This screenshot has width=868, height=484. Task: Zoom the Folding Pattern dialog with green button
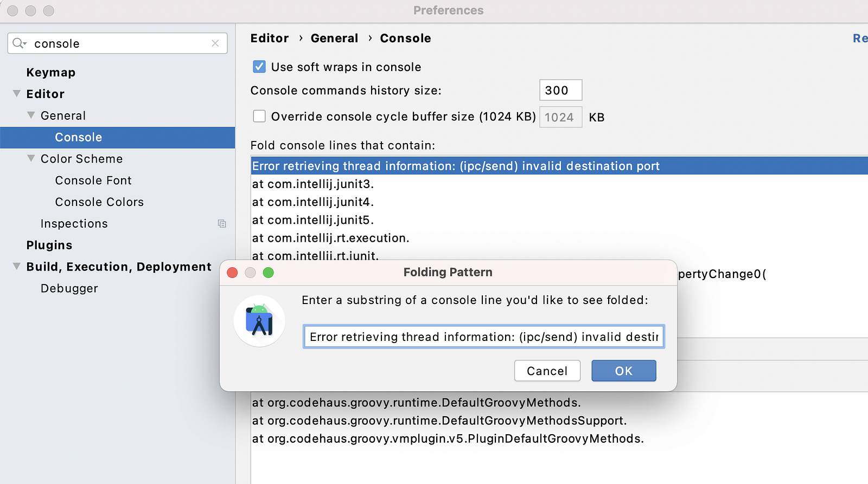268,273
